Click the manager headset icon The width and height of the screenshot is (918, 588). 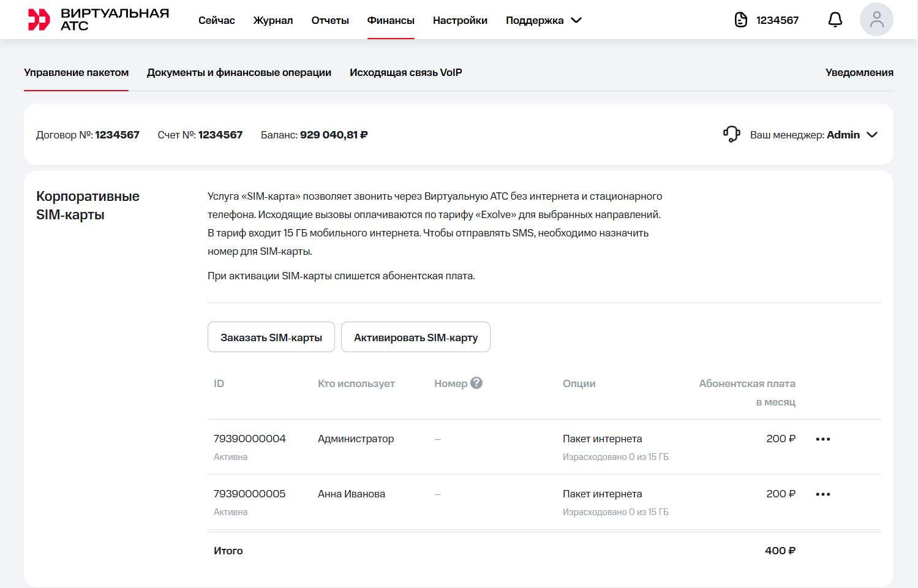click(x=732, y=134)
